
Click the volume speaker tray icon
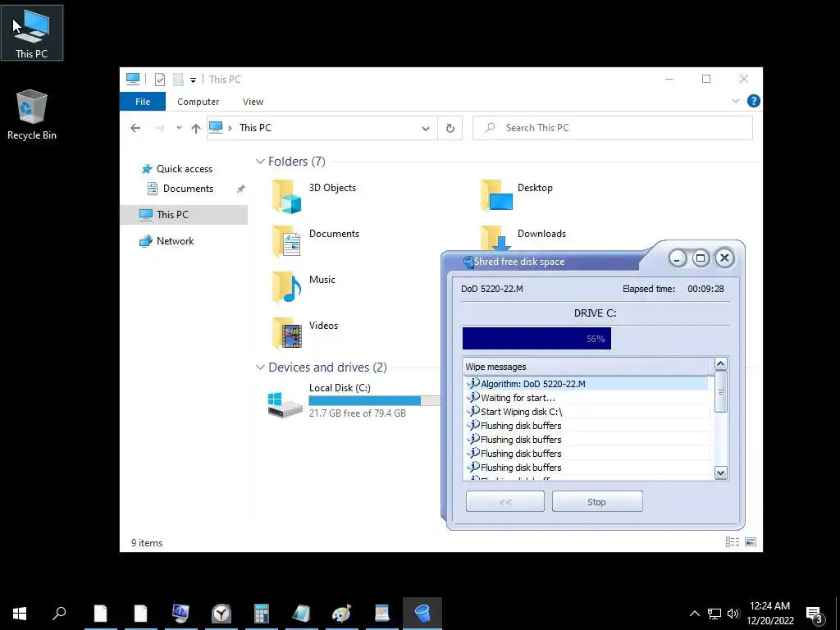(x=733, y=614)
